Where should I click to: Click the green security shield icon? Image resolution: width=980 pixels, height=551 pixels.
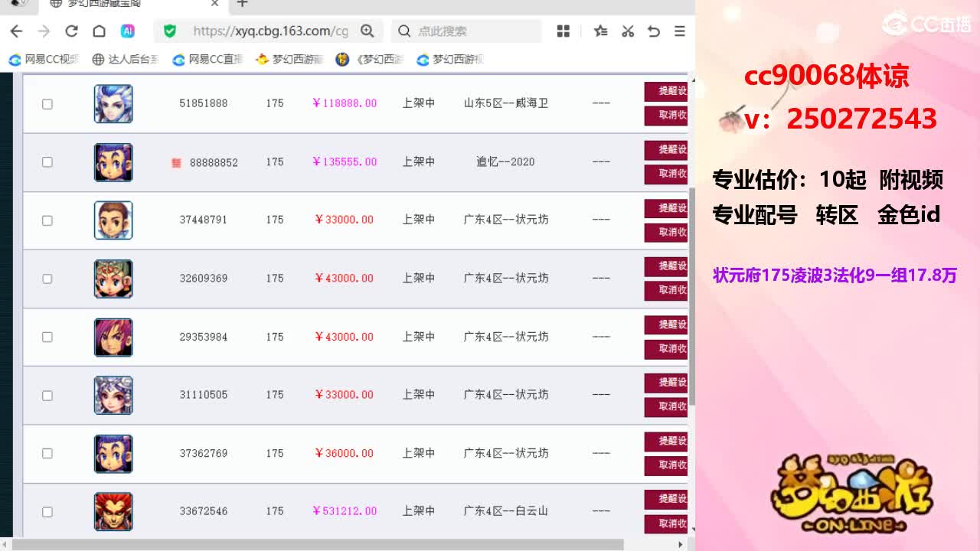coord(170,31)
